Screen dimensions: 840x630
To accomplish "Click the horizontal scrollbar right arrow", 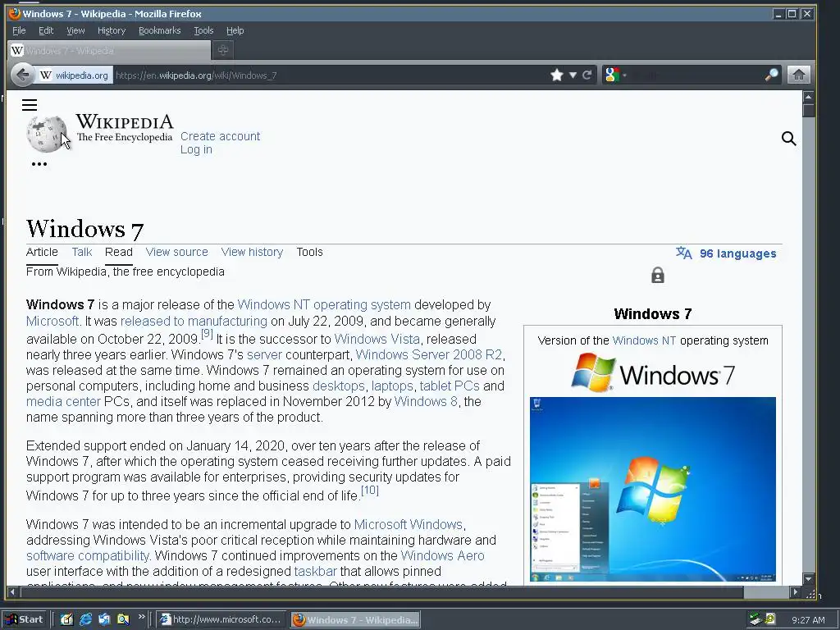I will [796, 592].
